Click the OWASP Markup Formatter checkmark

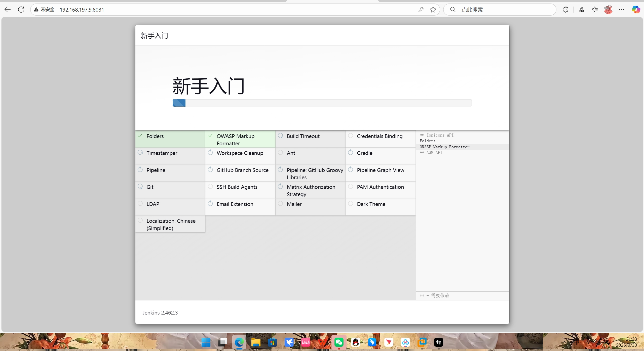210,136
